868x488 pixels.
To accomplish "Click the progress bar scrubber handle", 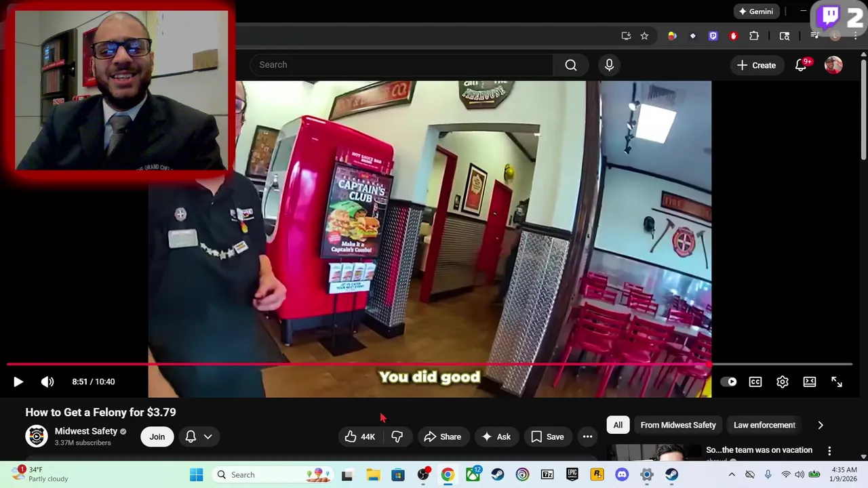I will click(709, 365).
